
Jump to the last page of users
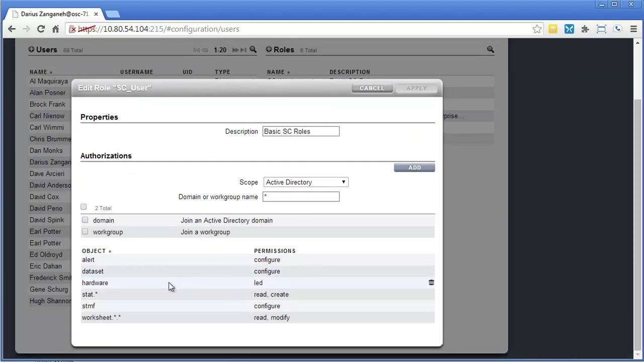(244, 50)
